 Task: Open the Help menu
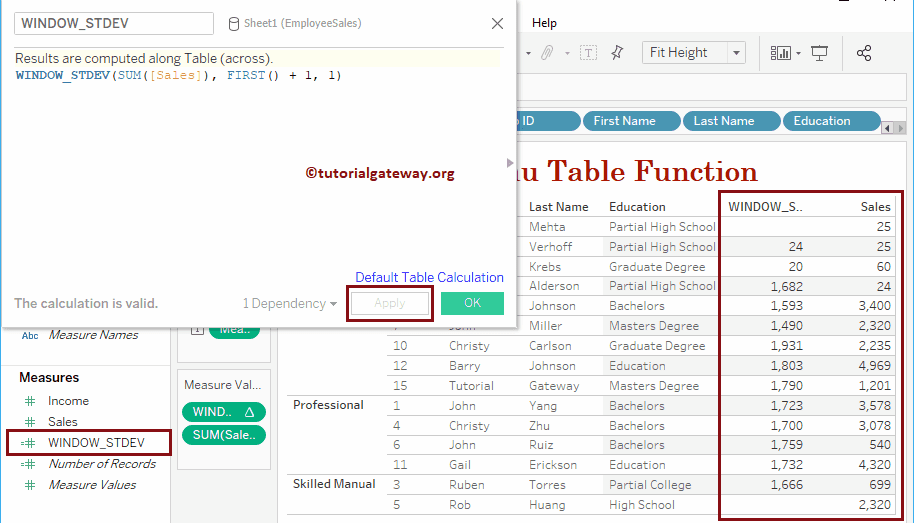544,23
